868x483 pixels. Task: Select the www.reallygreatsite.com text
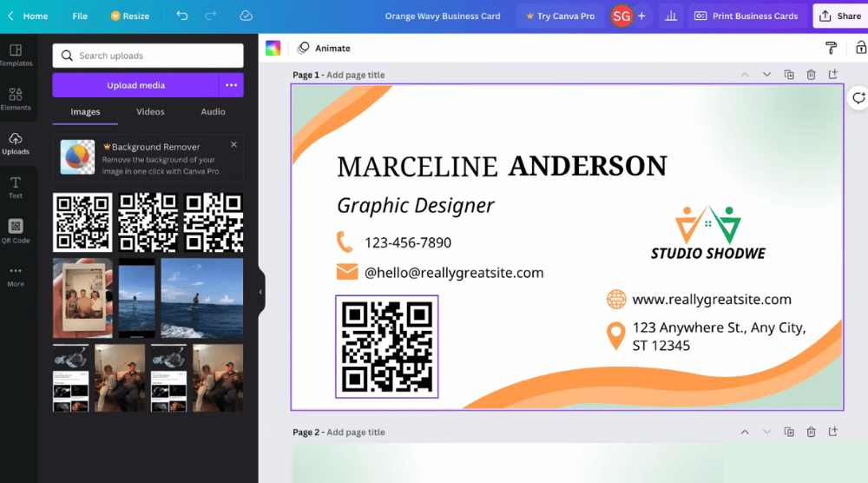tap(712, 299)
